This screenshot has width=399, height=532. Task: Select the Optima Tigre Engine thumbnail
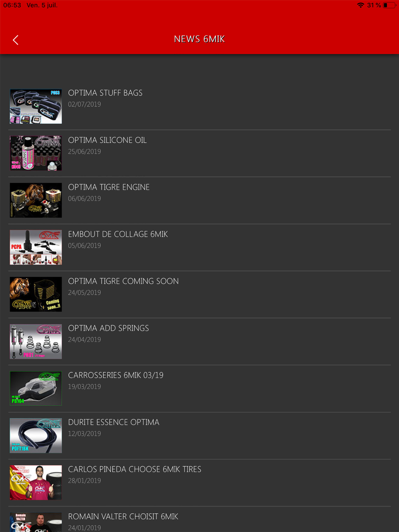36,201
